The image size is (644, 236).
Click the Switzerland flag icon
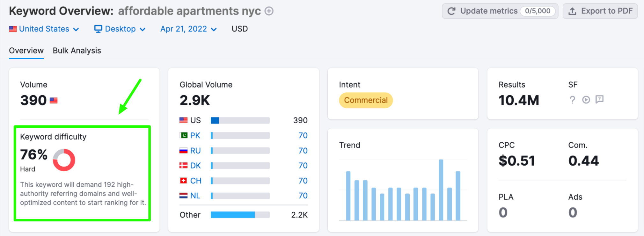point(183,181)
